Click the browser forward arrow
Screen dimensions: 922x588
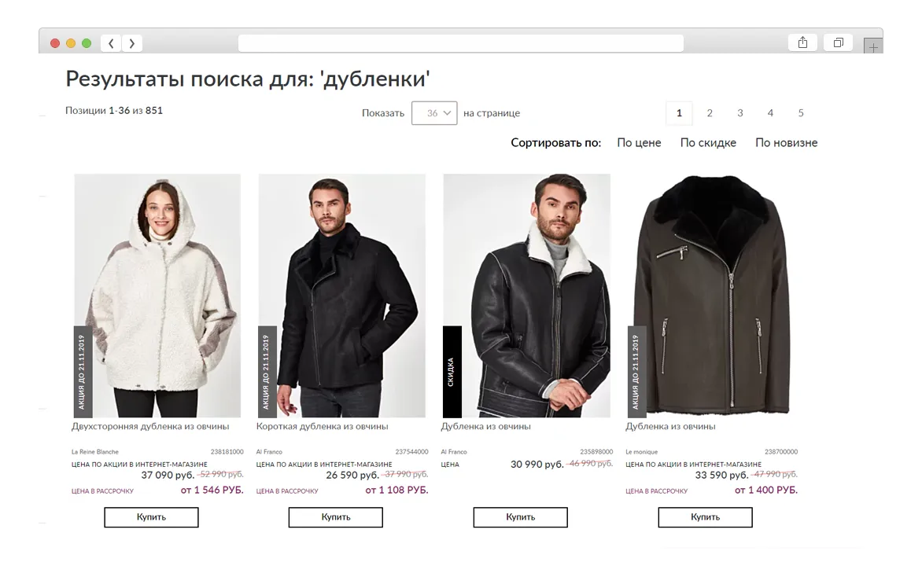(x=131, y=43)
